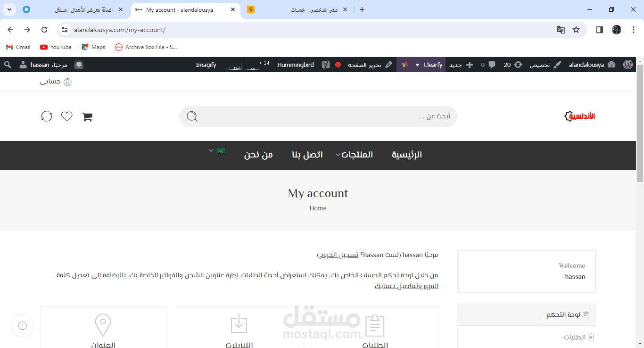Expand the language flag switcher

pos(217,151)
